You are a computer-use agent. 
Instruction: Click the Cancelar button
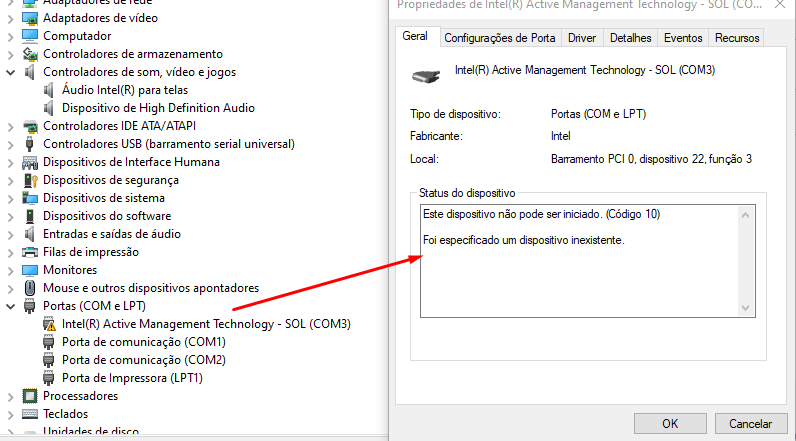point(750,424)
